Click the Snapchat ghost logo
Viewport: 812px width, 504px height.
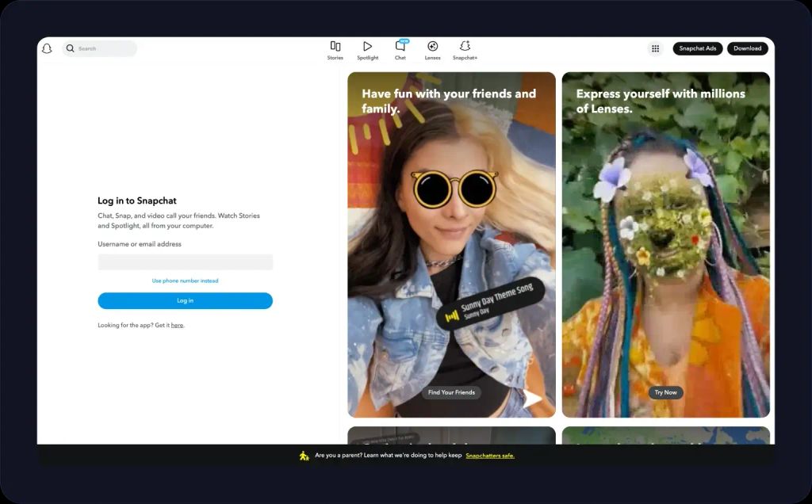click(47, 48)
